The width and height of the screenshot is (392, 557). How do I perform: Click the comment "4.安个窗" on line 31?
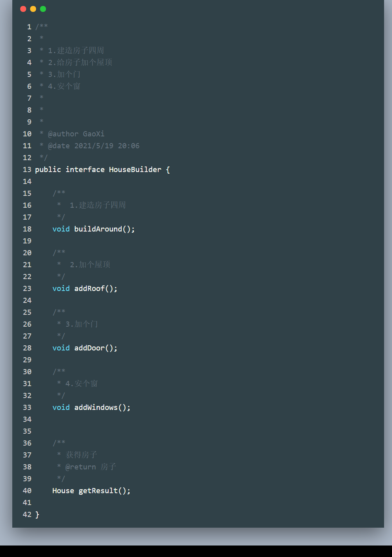click(x=82, y=383)
